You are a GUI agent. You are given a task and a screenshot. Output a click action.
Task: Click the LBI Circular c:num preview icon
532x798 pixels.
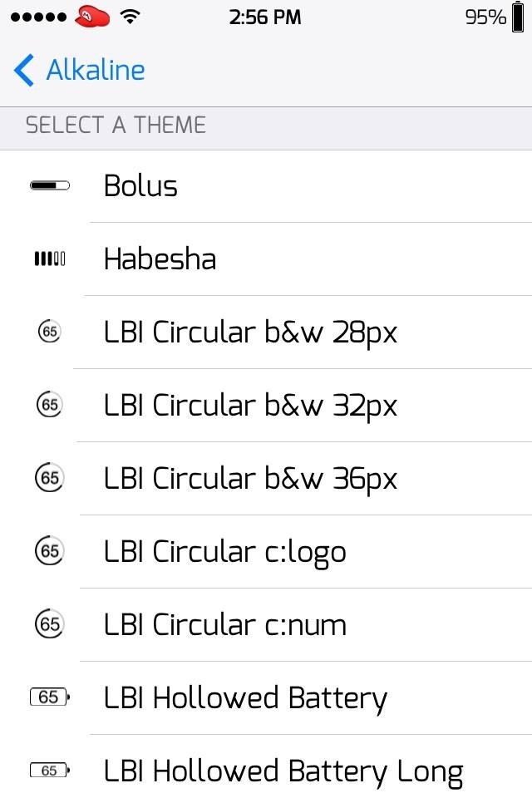tap(50, 624)
